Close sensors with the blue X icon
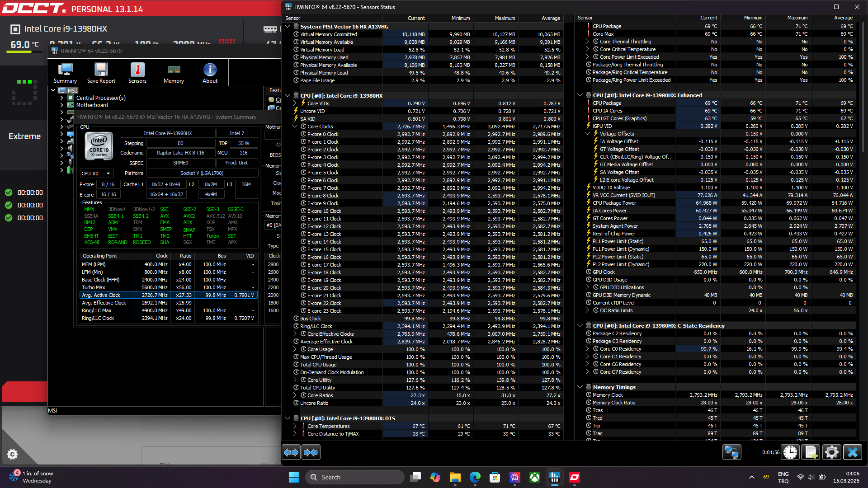868x488 pixels. click(x=853, y=452)
